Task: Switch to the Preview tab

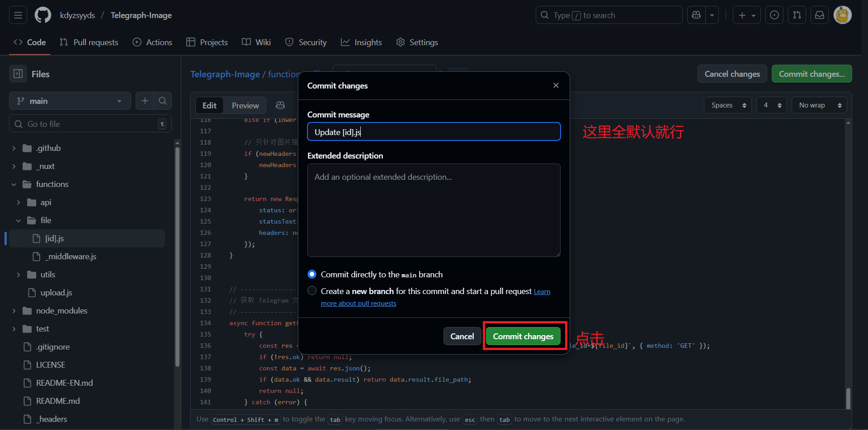Action: click(245, 106)
